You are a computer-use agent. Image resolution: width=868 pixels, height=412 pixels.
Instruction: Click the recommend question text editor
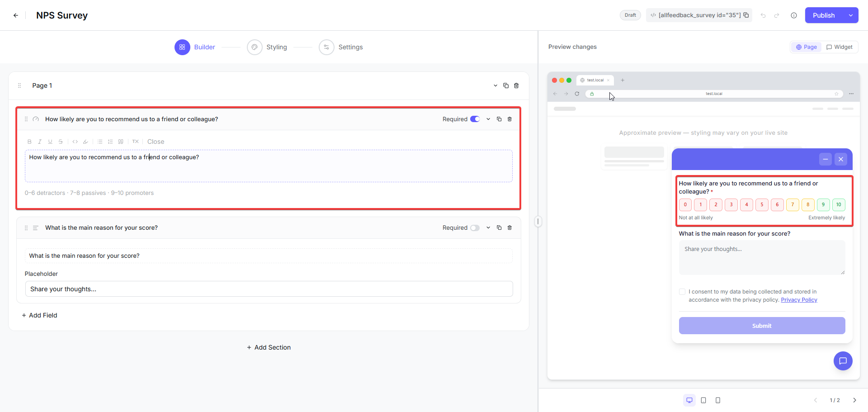coord(269,166)
